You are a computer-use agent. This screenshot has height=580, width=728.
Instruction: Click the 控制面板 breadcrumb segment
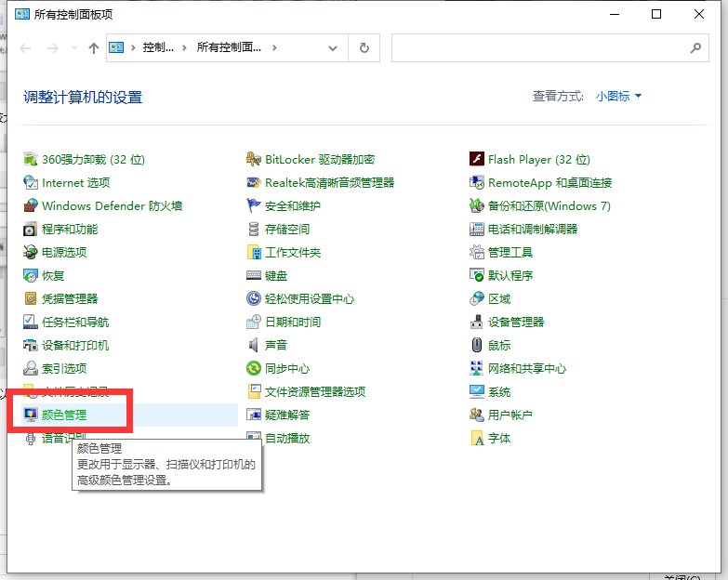tap(158, 48)
